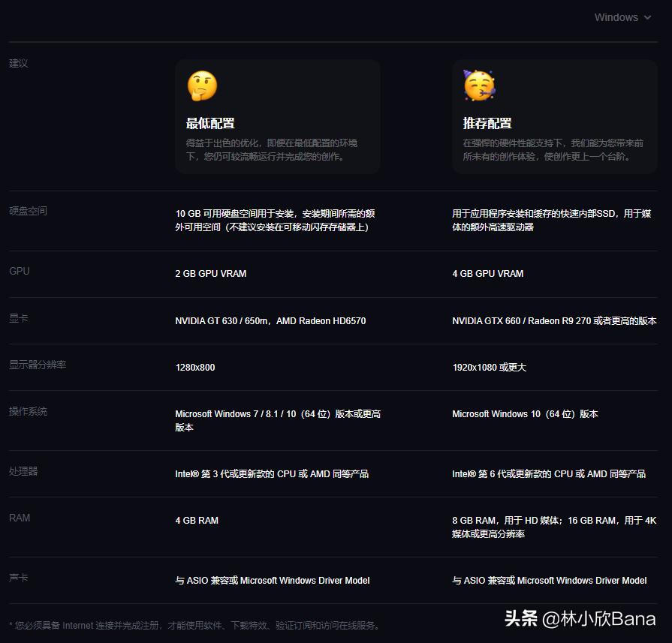Collapse the 操作系统 section
This screenshot has width=672, height=643.
(28, 411)
